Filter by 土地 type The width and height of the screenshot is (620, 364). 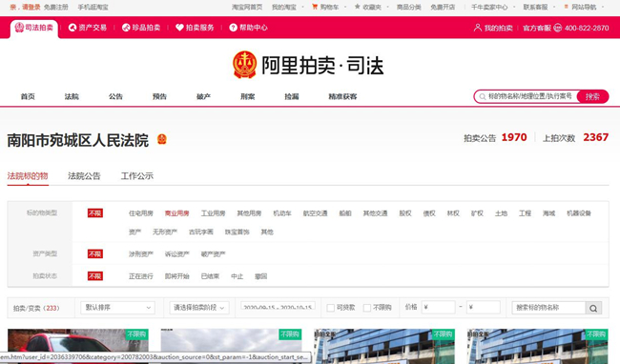[x=501, y=213]
